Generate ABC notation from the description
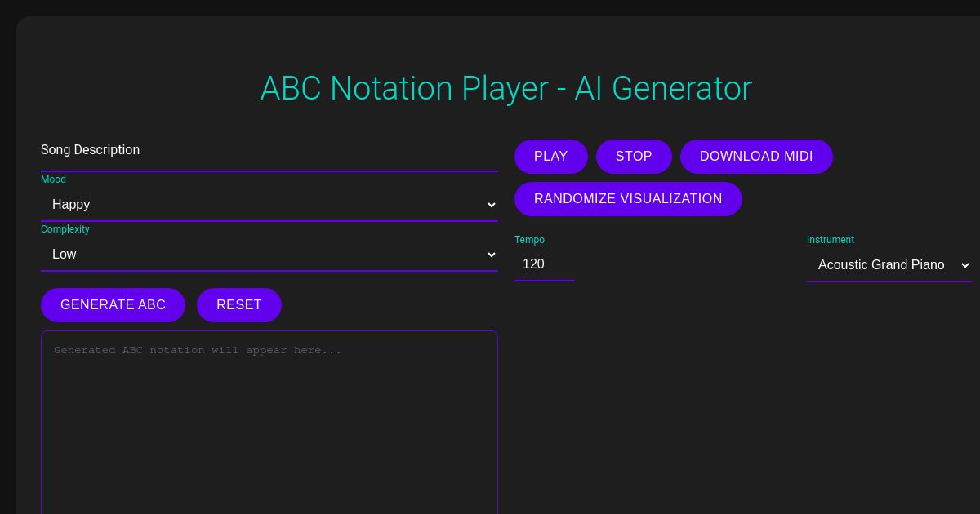The width and height of the screenshot is (980, 514). (113, 304)
